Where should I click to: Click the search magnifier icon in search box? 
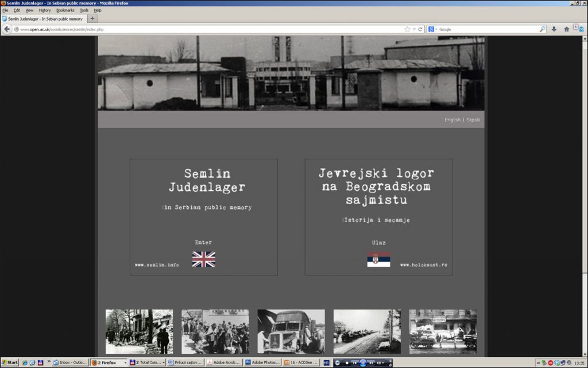pos(542,29)
